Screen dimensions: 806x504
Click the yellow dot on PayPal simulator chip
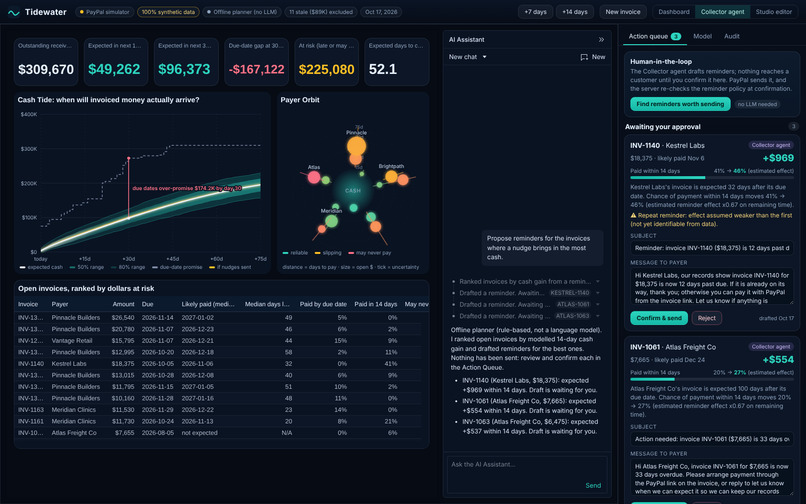click(x=82, y=12)
